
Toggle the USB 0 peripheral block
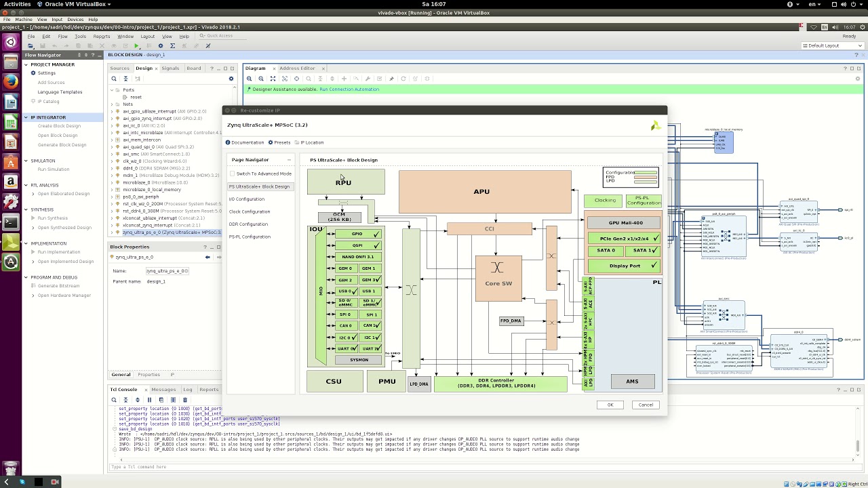pyautogui.click(x=346, y=291)
